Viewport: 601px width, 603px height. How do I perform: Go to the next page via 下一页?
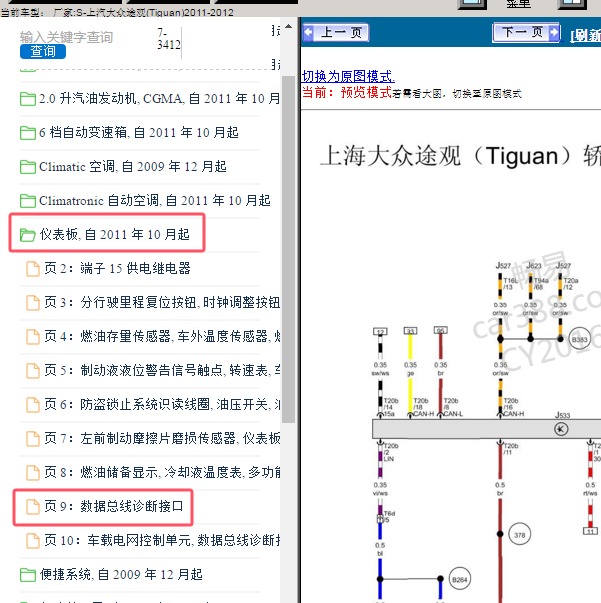click(x=526, y=32)
